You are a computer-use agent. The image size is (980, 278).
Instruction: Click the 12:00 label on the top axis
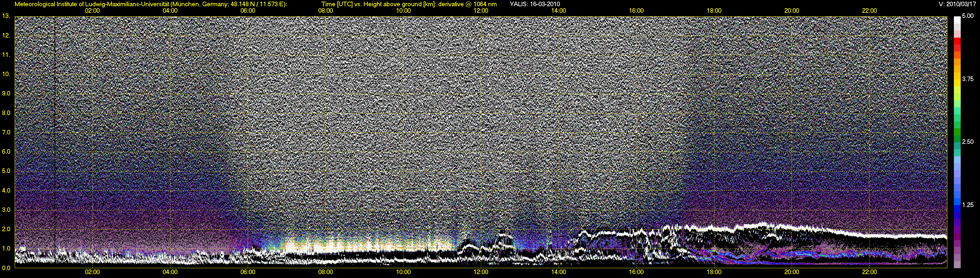pos(481,11)
